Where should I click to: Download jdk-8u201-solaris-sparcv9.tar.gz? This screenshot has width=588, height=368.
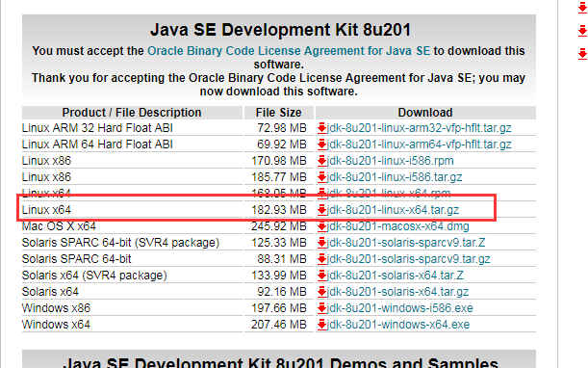click(x=409, y=259)
